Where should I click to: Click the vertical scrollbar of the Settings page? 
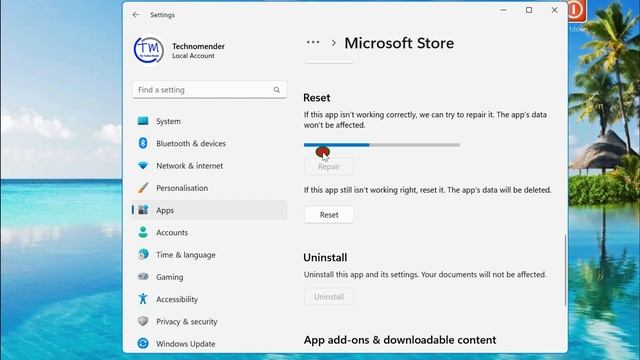click(565, 270)
